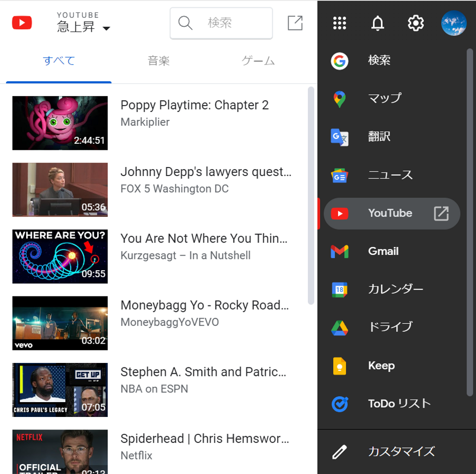Open the Johnny Depp's lawyers video thumbnail

pos(60,190)
